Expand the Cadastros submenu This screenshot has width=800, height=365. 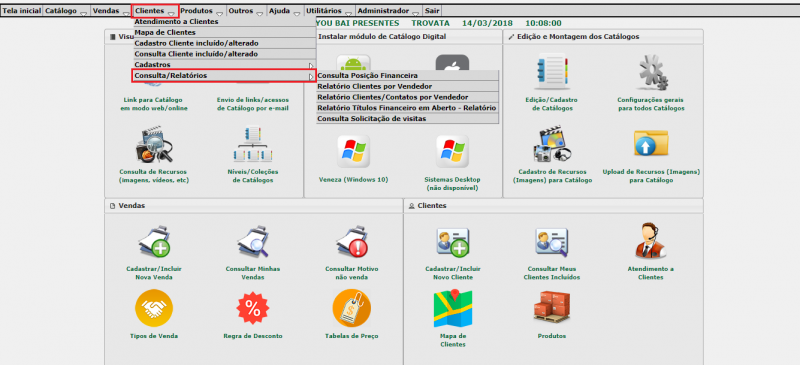[x=224, y=65]
